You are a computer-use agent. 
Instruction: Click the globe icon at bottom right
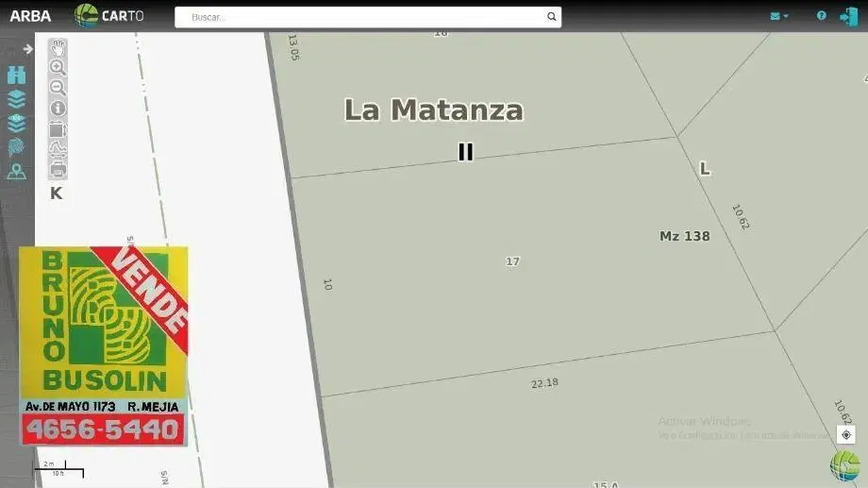[845, 465]
